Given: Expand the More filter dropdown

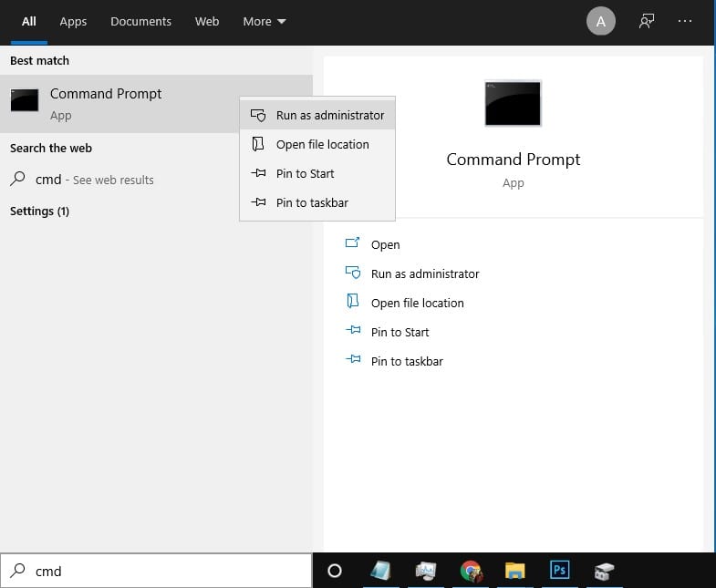Looking at the screenshot, I should (x=264, y=22).
